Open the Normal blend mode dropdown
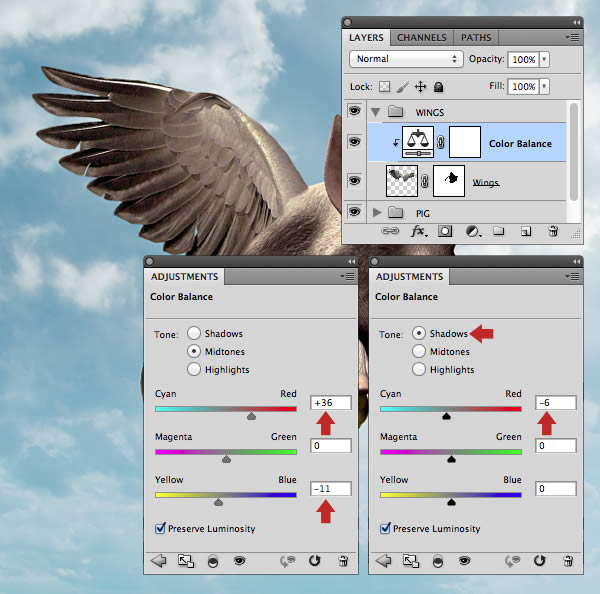This screenshot has width=600, height=594. coord(406,59)
